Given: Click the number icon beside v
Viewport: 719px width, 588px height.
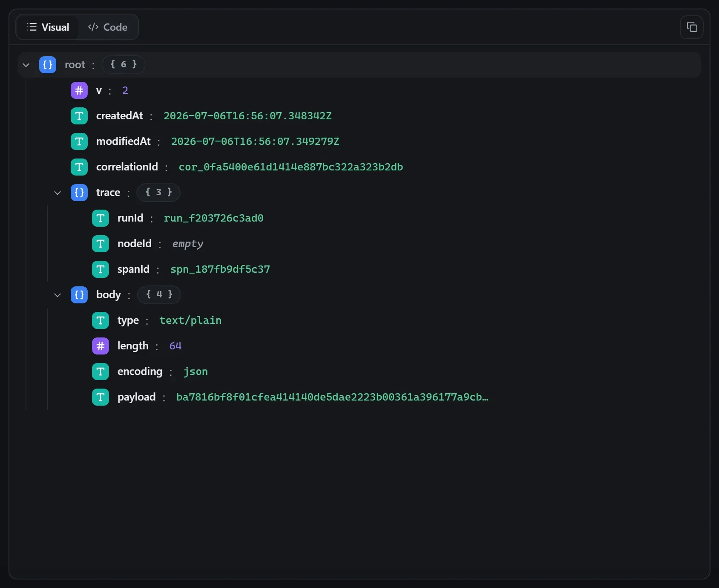Looking at the screenshot, I should 79,90.
